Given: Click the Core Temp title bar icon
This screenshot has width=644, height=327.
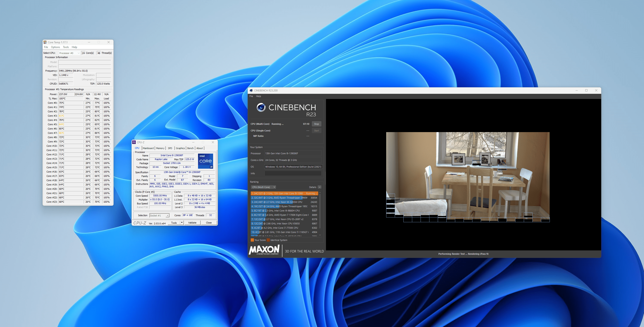Looking at the screenshot, I should (x=45, y=42).
